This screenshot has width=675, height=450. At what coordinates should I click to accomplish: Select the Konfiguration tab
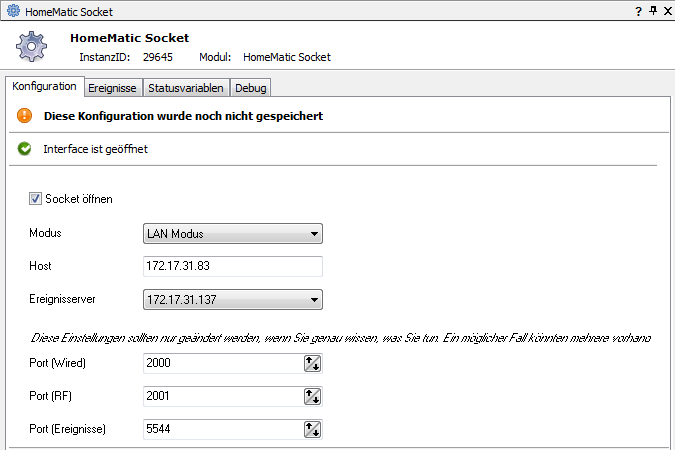click(x=44, y=87)
